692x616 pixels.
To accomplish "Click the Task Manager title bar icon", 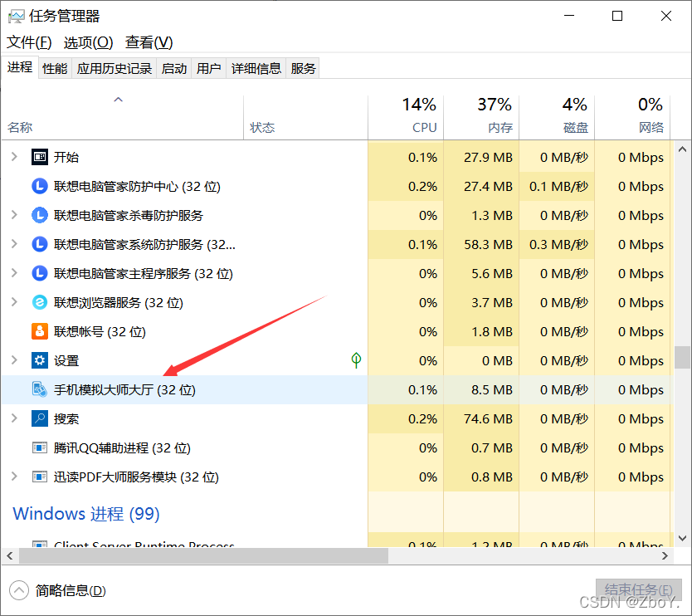I will 17,17.
